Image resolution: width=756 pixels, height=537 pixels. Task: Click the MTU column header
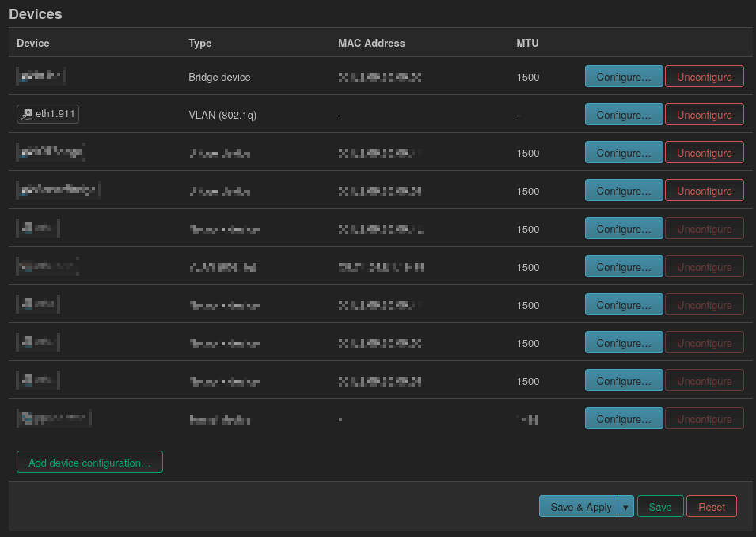[x=527, y=43]
